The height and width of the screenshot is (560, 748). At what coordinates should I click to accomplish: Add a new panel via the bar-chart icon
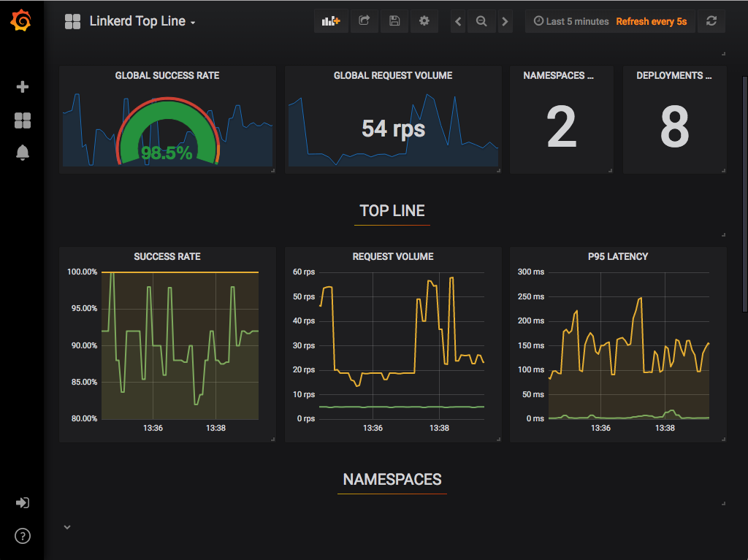[330, 21]
